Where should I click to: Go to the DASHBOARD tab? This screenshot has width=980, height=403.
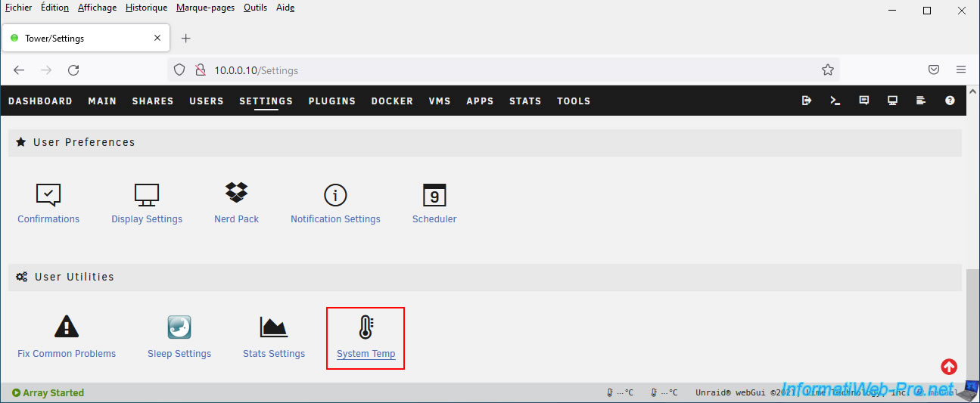[x=40, y=101]
